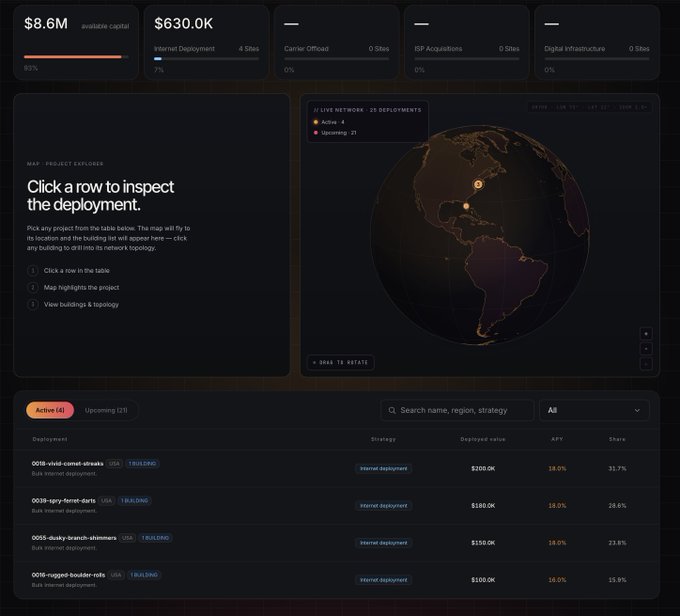Click the $200.0K deployed value cell

coord(483,469)
